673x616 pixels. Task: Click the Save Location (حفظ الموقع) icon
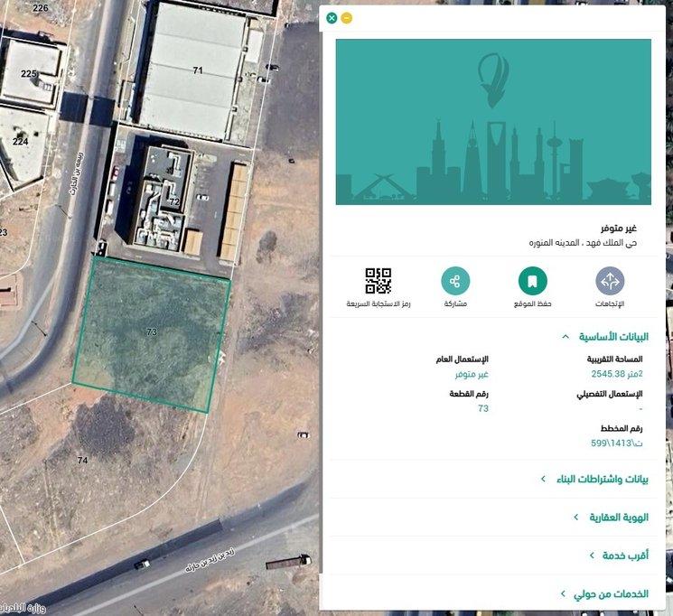[533, 281]
